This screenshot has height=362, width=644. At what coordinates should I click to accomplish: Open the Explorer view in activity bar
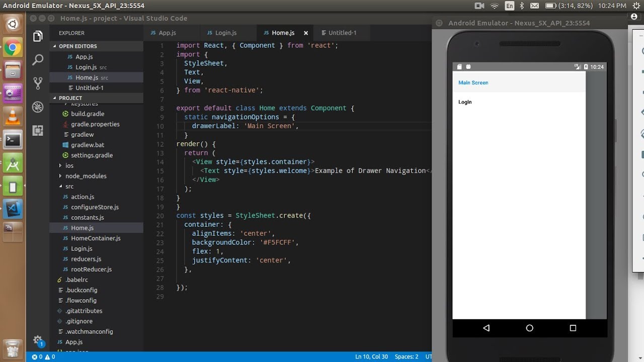[x=38, y=36]
